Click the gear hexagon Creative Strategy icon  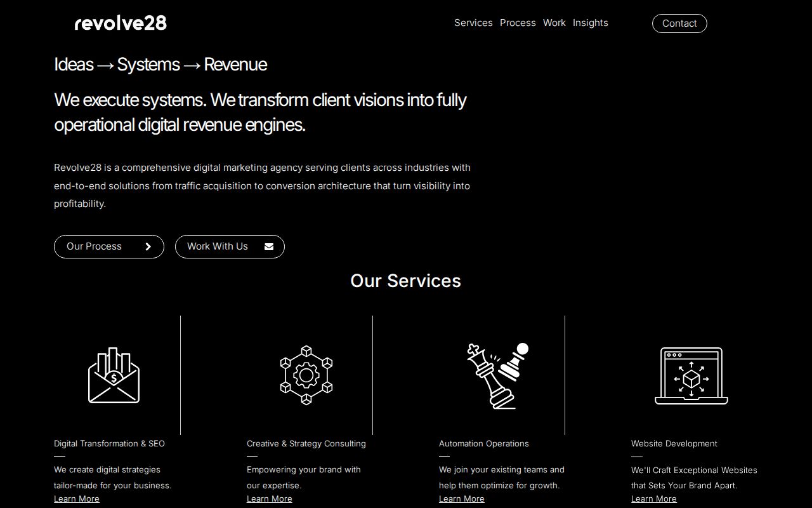(306, 375)
